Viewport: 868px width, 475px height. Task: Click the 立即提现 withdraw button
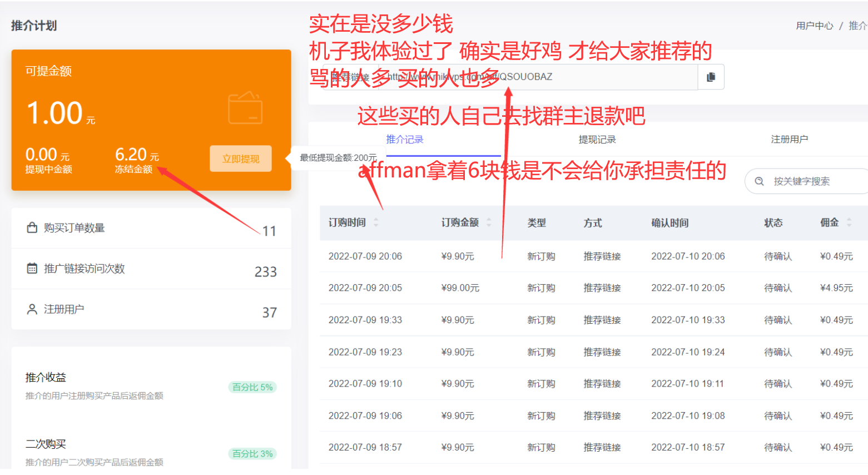click(x=241, y=159)
